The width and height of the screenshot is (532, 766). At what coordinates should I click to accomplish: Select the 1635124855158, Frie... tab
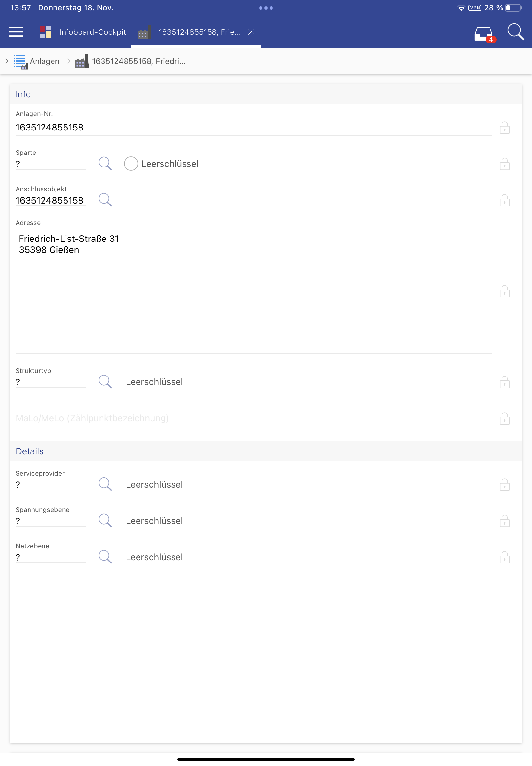(199, 32)
